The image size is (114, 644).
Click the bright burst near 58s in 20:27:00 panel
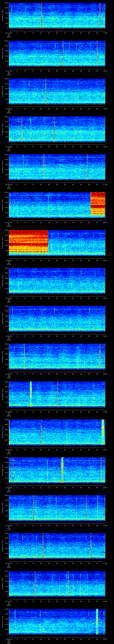coord(103,432)
